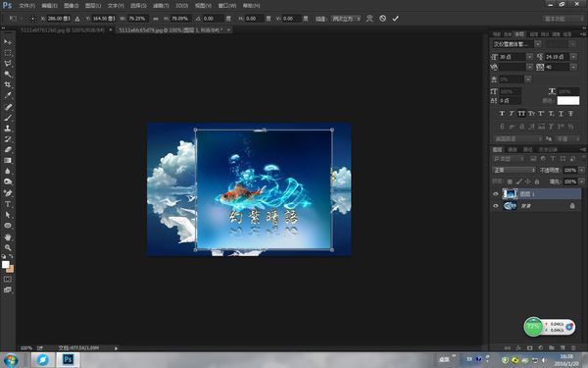Select the Healing Brush tool
This screenshot has height=368, width=588.
point(8,107)
